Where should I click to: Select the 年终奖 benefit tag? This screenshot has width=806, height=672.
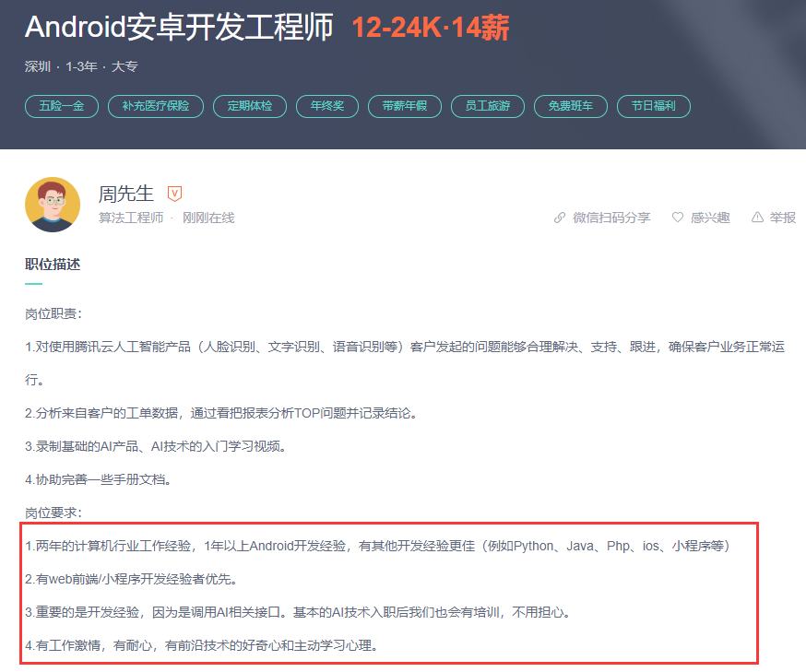[327, 106]
